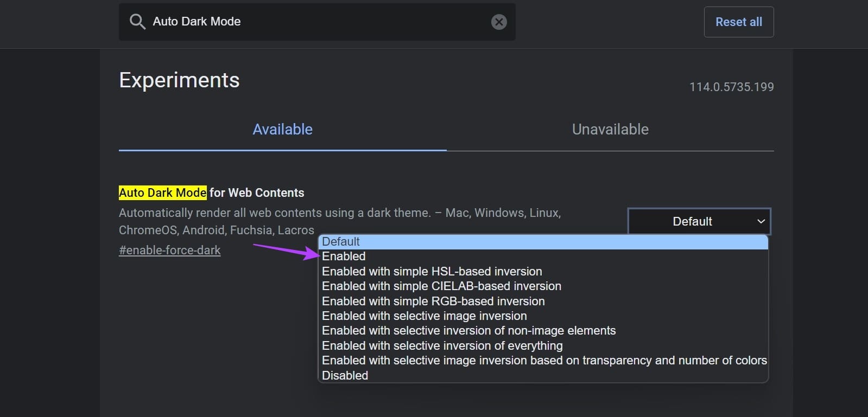Open the #enable-force-dark link

(x=169, y=250)
